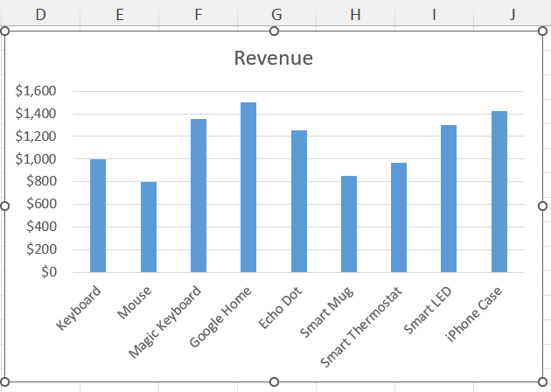Select column I header

435,14
